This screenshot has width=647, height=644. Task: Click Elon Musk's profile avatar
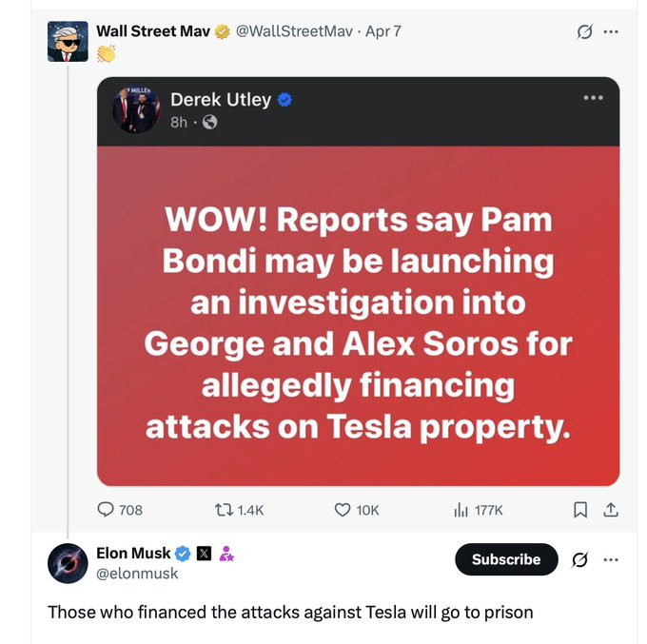point(68,563)
